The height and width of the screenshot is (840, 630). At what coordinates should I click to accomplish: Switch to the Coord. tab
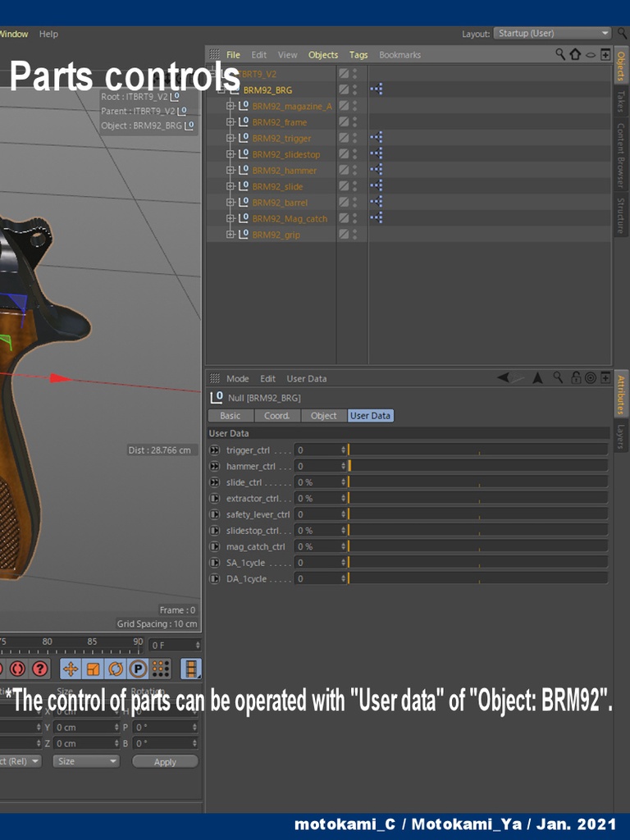277,416
